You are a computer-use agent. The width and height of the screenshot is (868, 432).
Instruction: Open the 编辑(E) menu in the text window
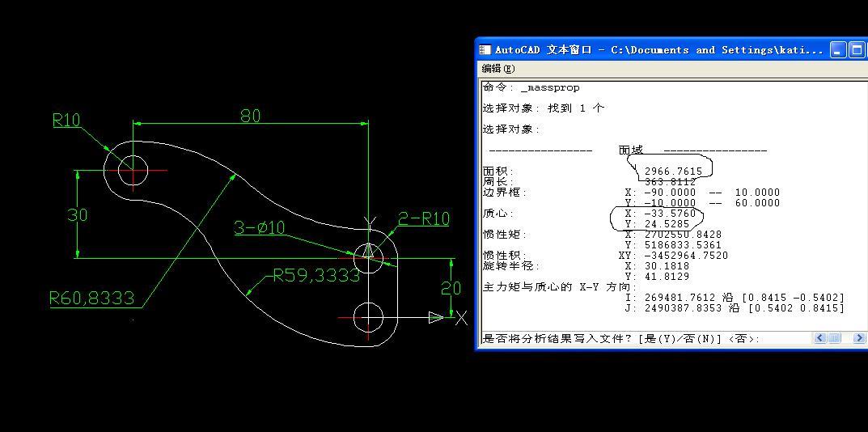(498, 69)
